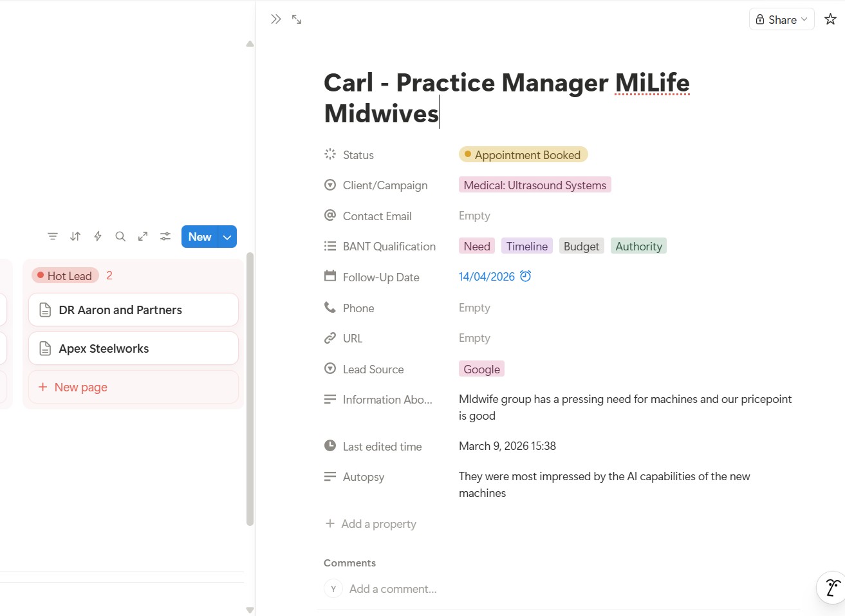The height and width of the screenshot is (616, 845).
Task: Open automations lightning bolt icon
Action: click(98, 236)
